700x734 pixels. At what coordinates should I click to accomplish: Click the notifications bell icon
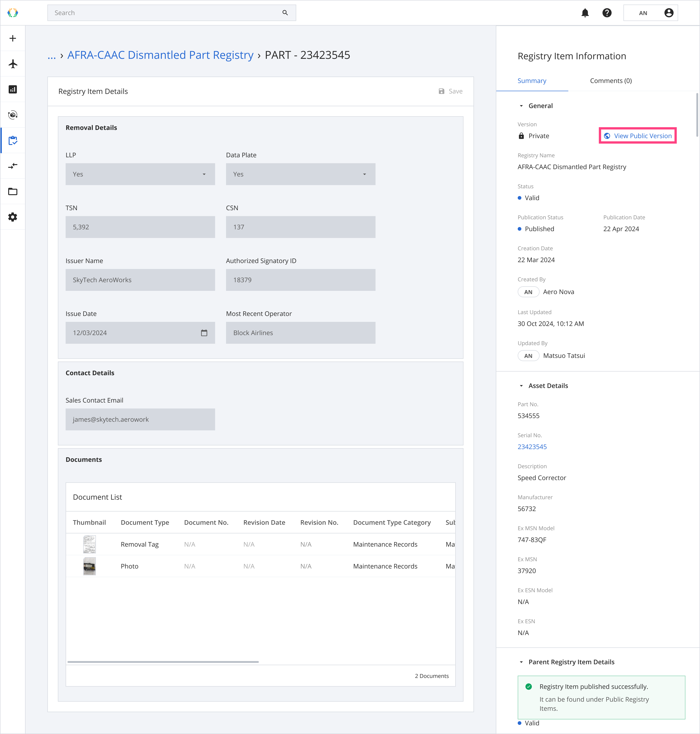click(585, 13)
